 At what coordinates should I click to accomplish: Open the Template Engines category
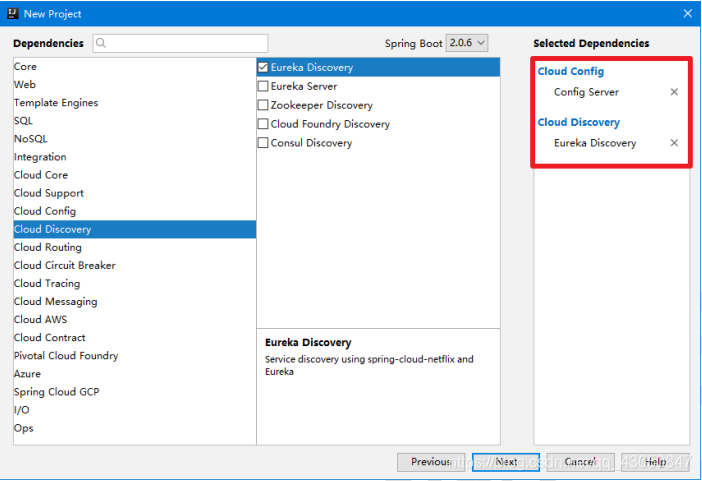pyautogui.click(x=135, y=103)
